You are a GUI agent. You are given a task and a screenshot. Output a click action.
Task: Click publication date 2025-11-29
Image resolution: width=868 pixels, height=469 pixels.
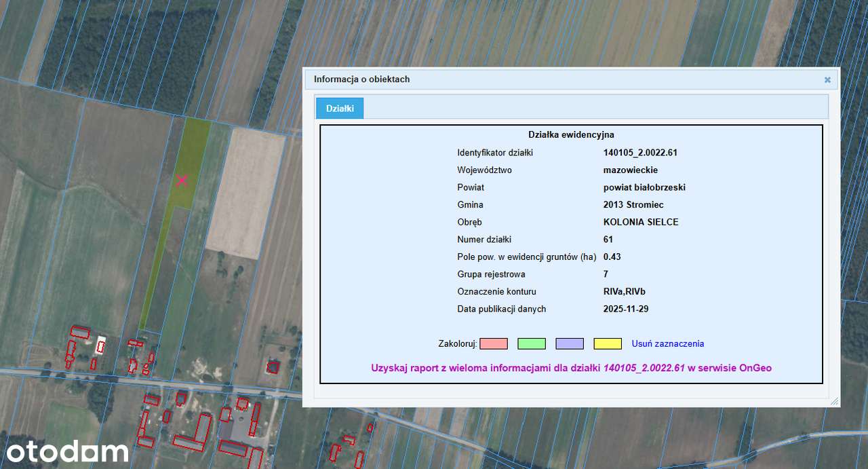[627, 309]
